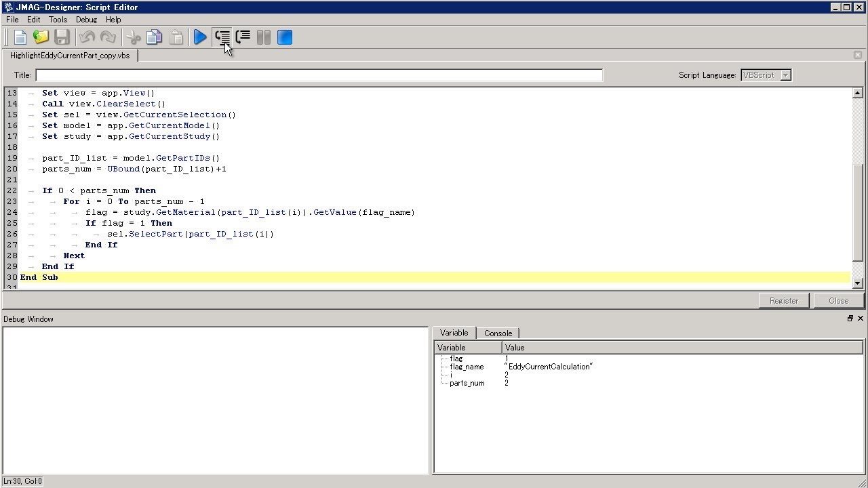Step into next line of script
The height and width of the screenshot is (488, 868).
(x=222, y=37)
